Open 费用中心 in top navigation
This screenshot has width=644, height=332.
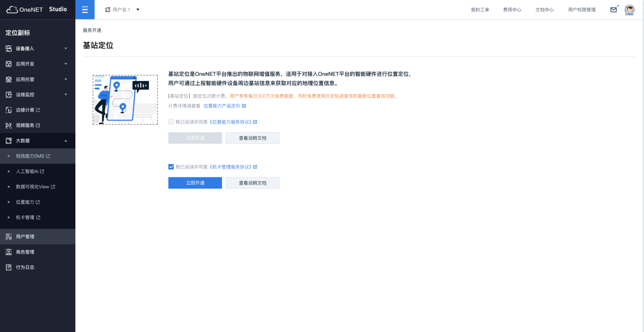pyautogui.click(x=512, y=10)
